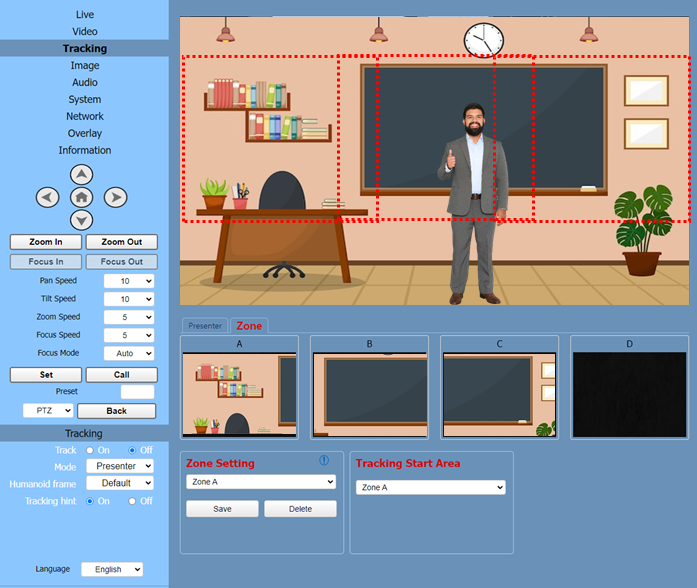The image size is (697, 588).
Task: Save the zone setting
Action: 222,509
